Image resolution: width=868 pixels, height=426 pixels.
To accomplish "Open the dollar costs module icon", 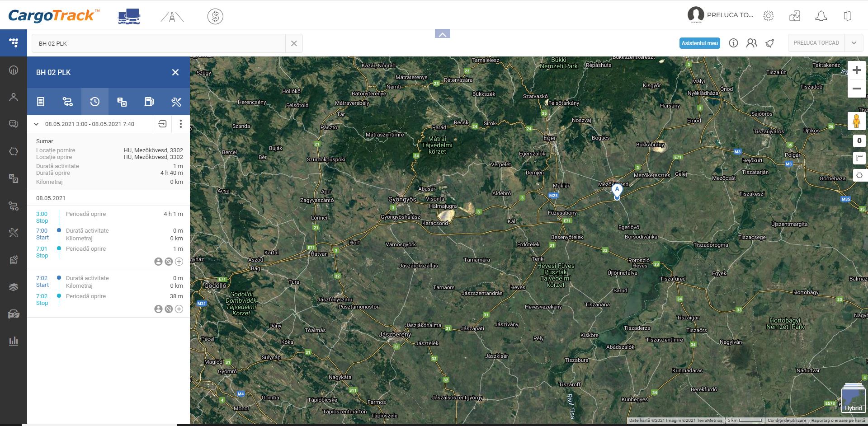I will (215, 17).
